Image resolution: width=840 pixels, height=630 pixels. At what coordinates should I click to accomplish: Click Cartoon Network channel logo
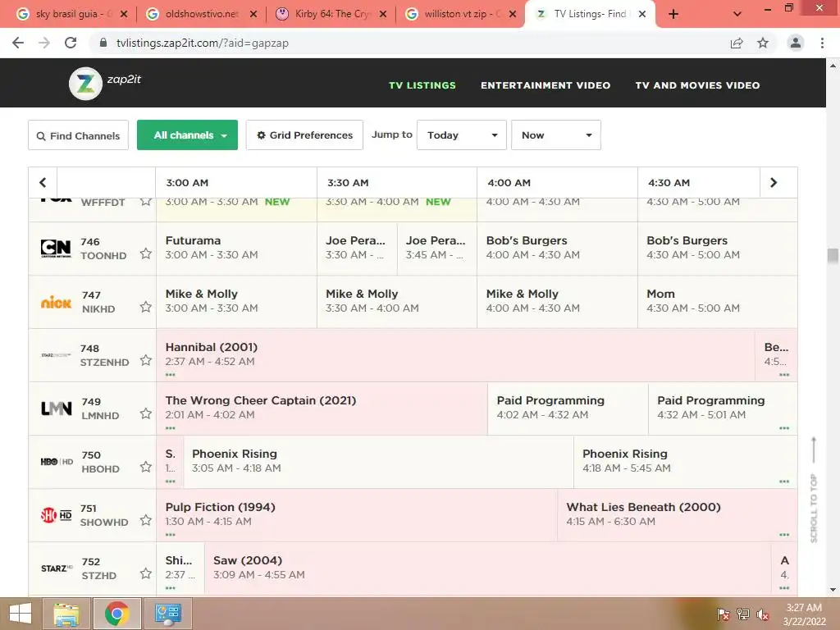56,248
